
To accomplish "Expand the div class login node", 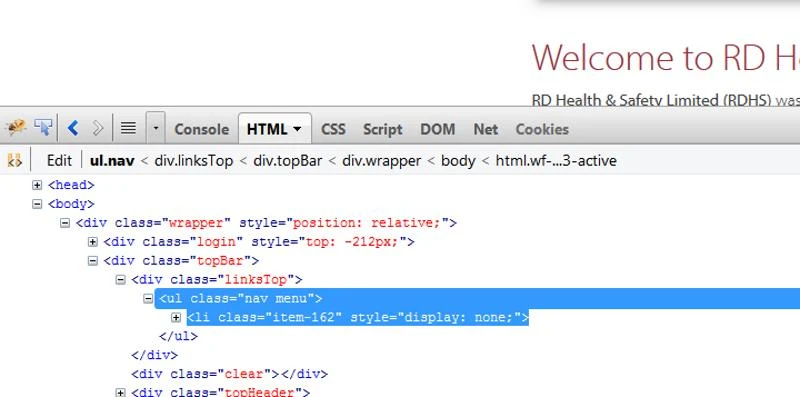I will click(x=92, y=242).
